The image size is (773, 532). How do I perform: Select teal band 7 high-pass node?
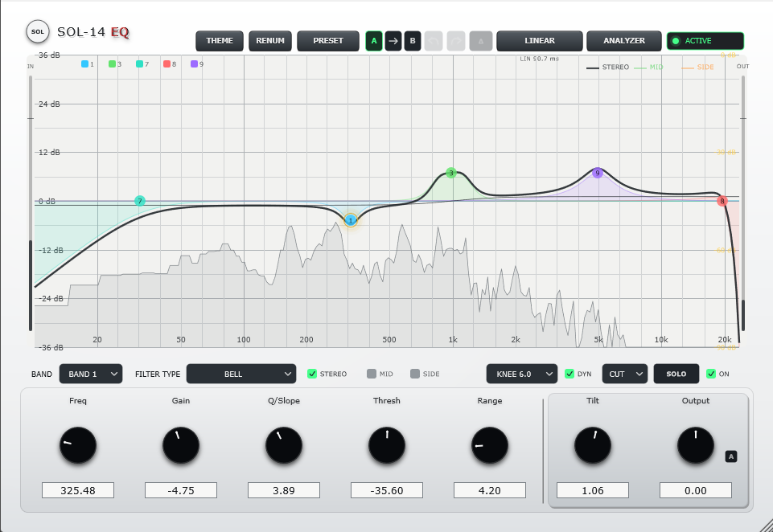(x=140, y=201)
